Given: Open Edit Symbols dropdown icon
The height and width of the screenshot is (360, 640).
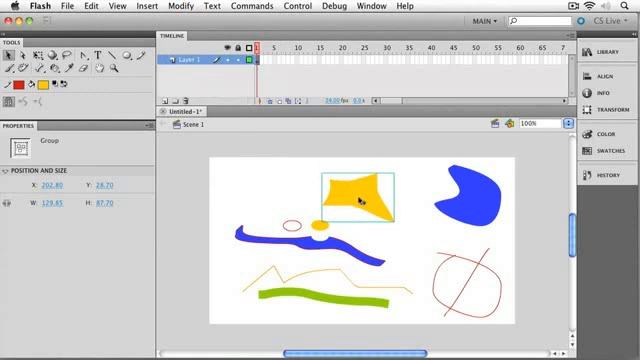Looking at the screenshot, I should click(x=509, y=123).
